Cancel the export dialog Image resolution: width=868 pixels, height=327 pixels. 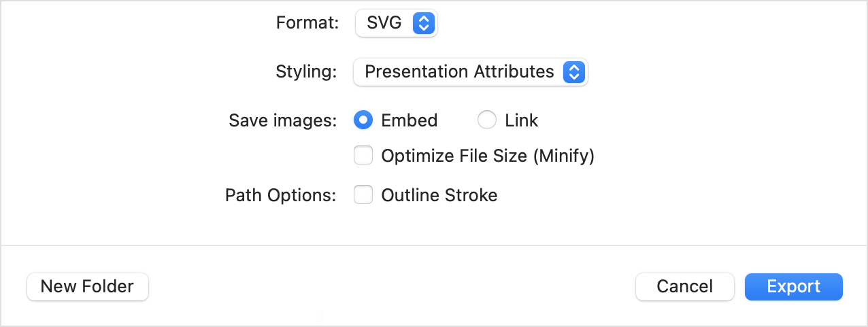coord(684,286)
